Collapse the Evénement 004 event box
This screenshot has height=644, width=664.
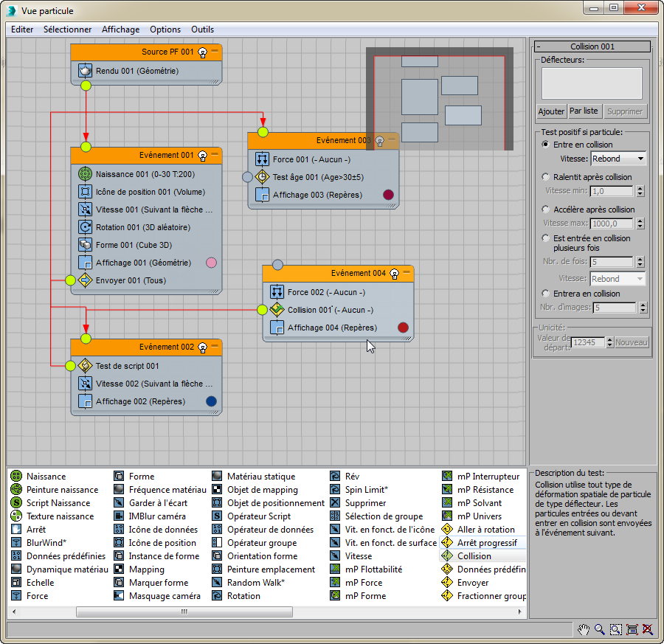(x=407, y=273)
